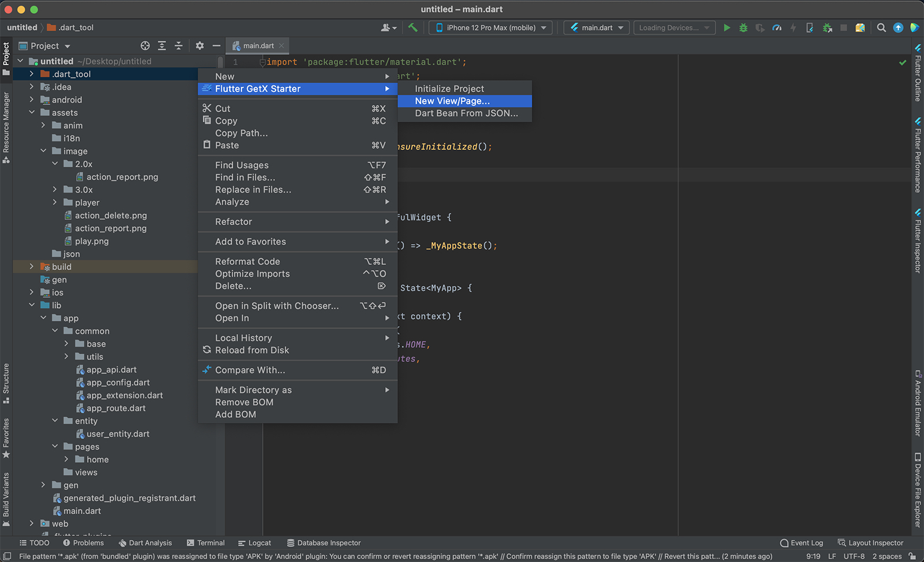Viewport: 924px width, 562px height.
Task: Click Expand All in the Project panel header
Action: (x=162, y=46)
